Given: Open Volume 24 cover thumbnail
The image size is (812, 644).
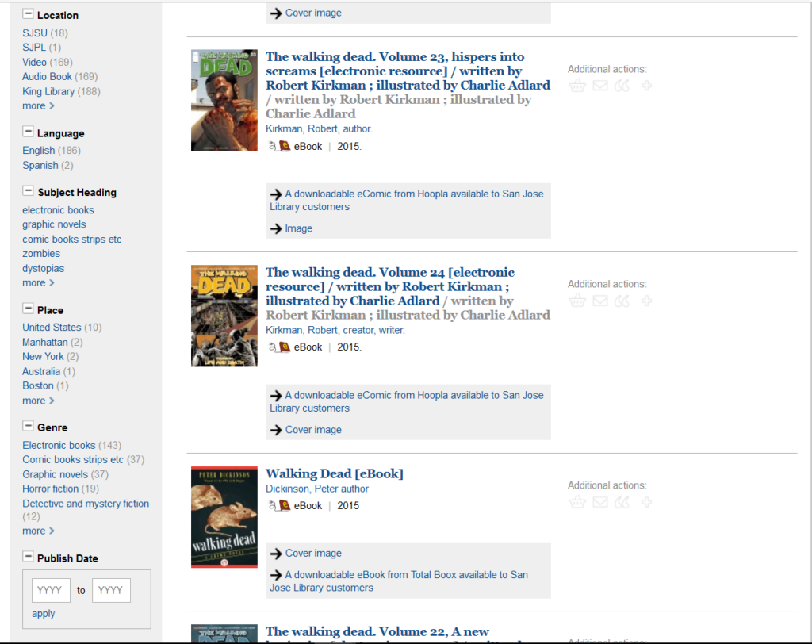Looking at the screenshot, I should [x=224, y=316].
